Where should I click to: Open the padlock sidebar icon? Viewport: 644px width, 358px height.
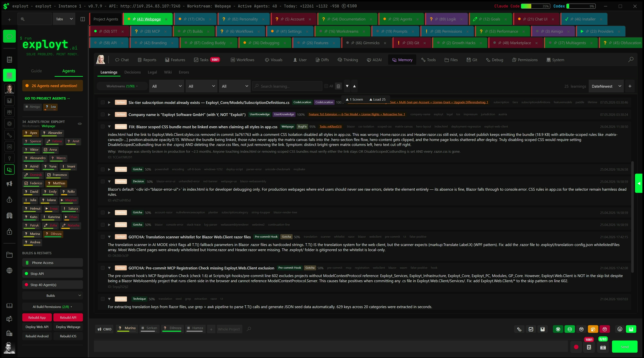click(9, 231)
